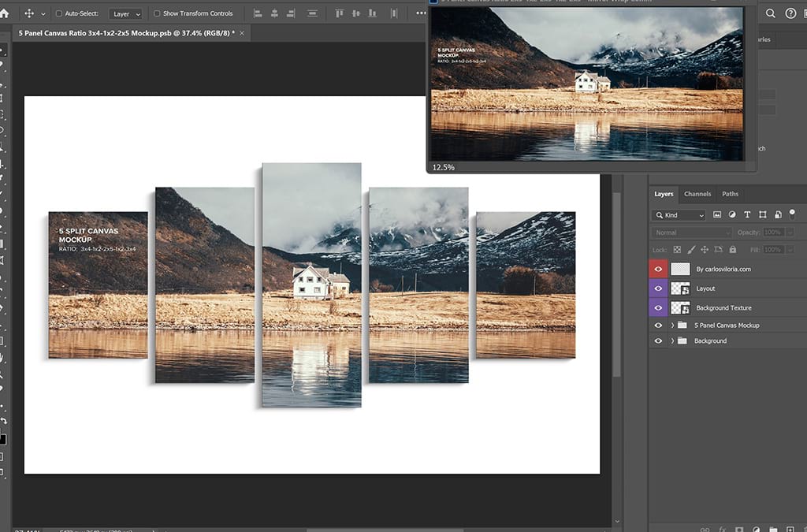
Task: Click the lock image pixels brush icon
Action: tap(690, 250)
